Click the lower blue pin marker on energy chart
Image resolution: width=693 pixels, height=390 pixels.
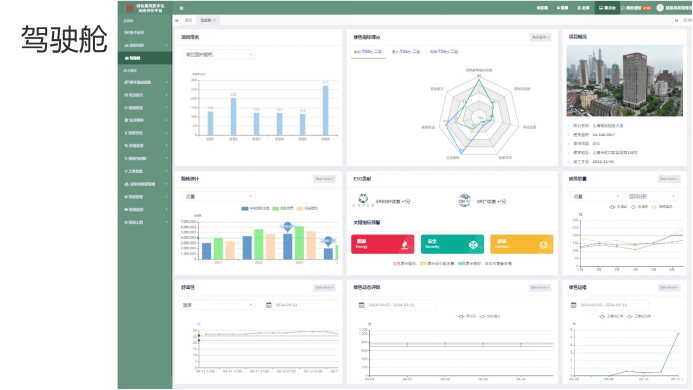click(x=328, y=241)
